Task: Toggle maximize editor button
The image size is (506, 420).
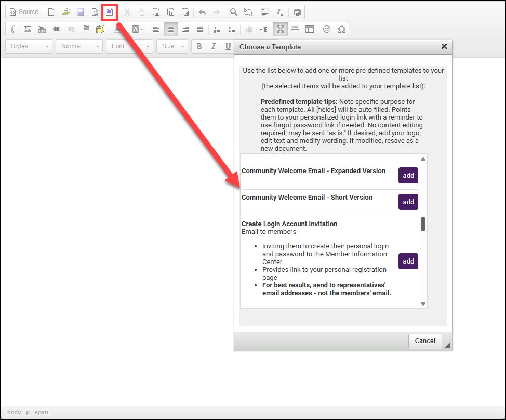Action: pyautogui.click(x=281, y=29)
